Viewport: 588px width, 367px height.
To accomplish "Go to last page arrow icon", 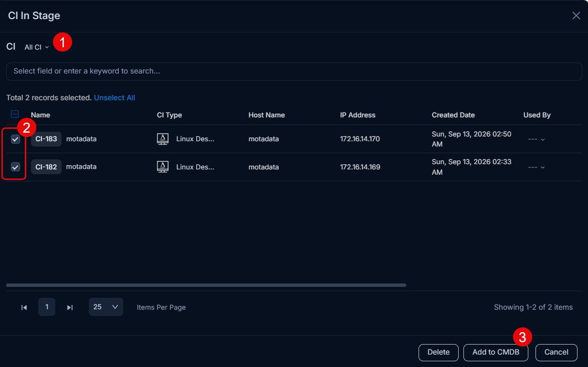I will (70, 307).
